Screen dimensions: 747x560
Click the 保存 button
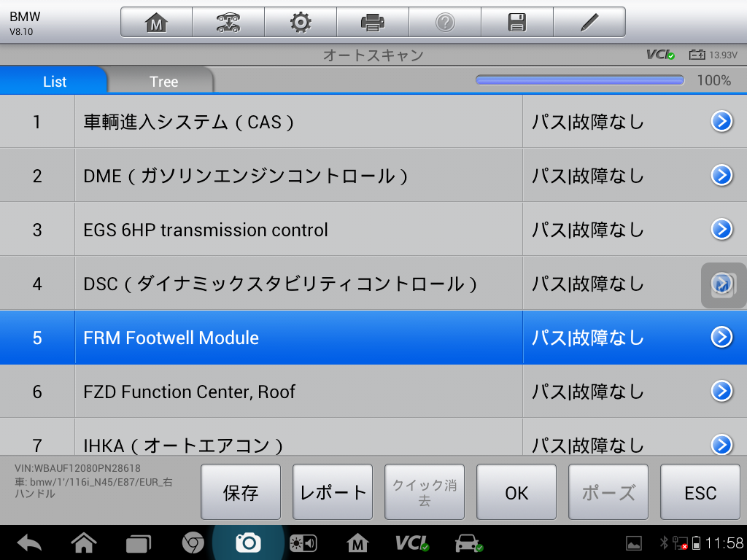click(241, 492)
